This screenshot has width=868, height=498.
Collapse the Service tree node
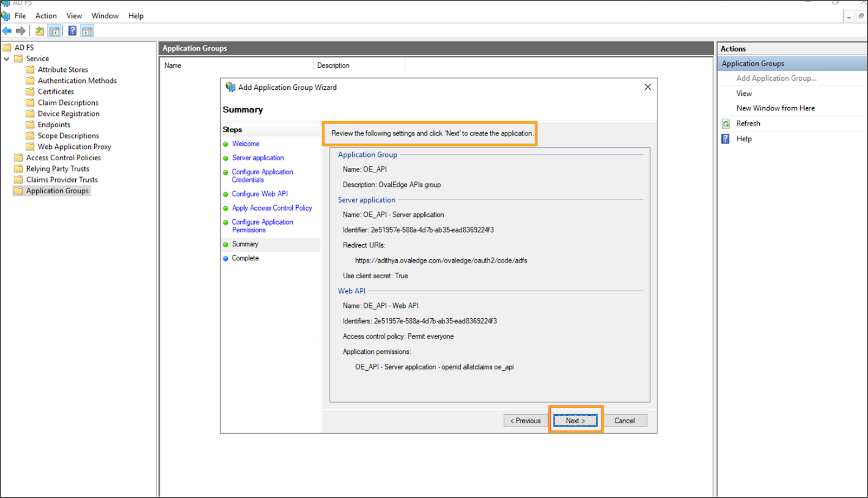[6, 58]
